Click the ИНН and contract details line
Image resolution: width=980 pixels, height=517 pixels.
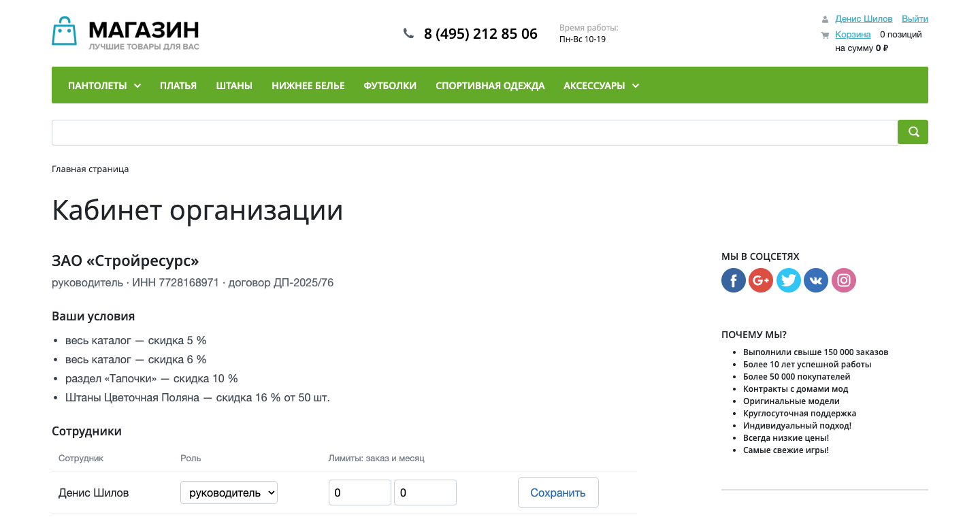(193, 282)
